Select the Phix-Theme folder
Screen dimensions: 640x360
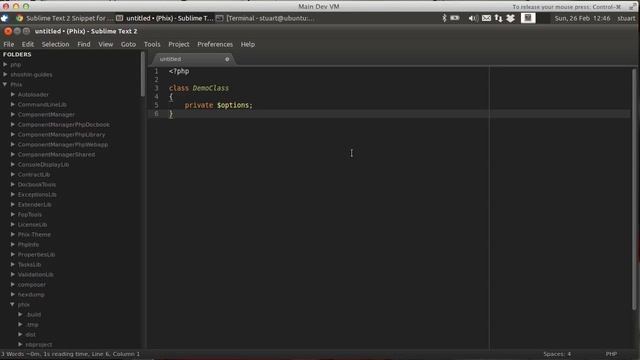[x=34, y=234]
